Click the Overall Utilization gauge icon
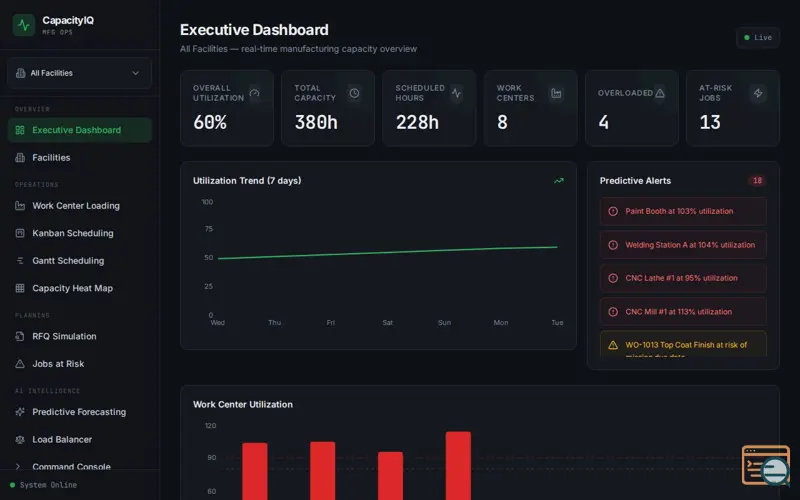800x500 pixels. (254, 93)
